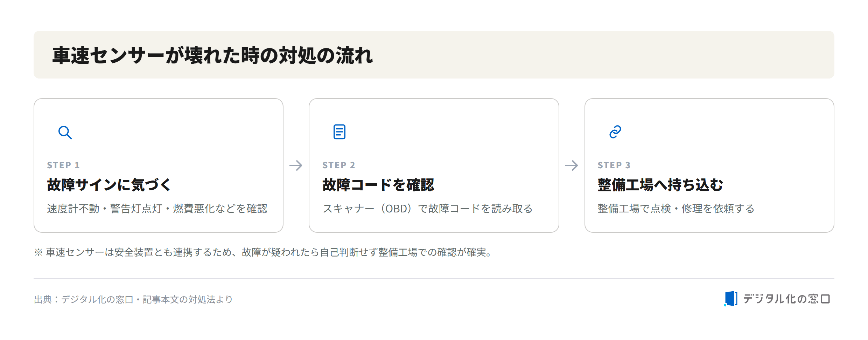Select the STEP 3 label

[x=614, y=165]
